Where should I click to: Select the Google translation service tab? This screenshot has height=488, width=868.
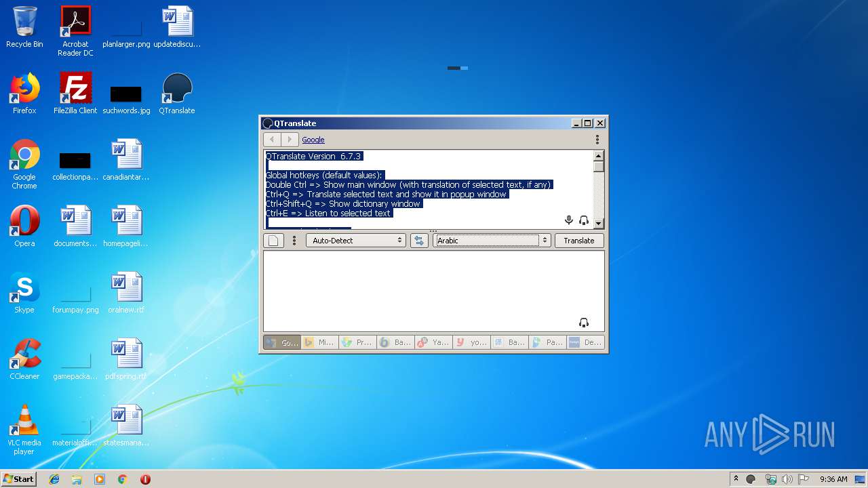pos(282,342)
